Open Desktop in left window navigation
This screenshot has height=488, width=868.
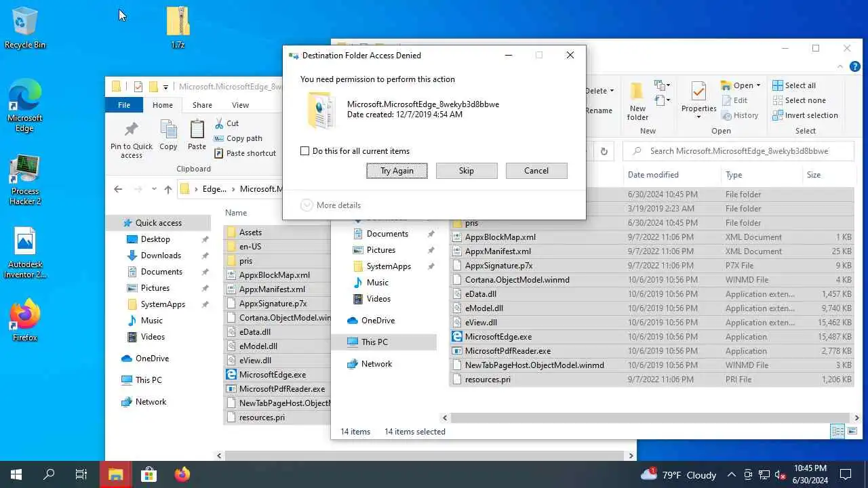[155, 239]
